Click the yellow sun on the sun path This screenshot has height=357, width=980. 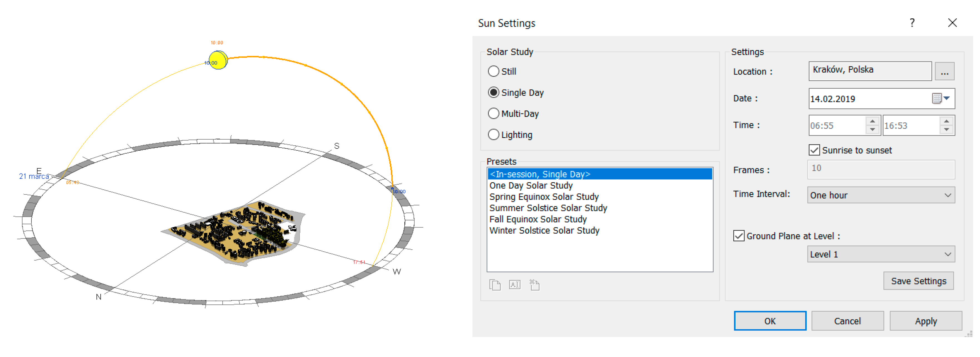218,60
